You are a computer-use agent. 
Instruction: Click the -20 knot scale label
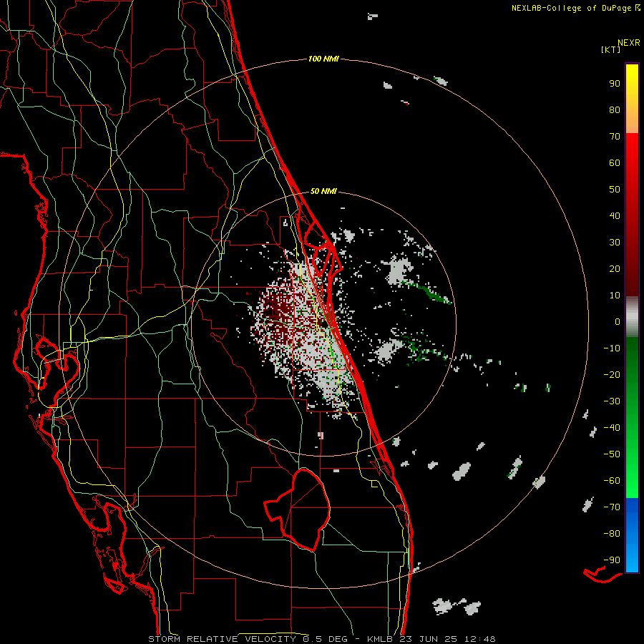612,374
